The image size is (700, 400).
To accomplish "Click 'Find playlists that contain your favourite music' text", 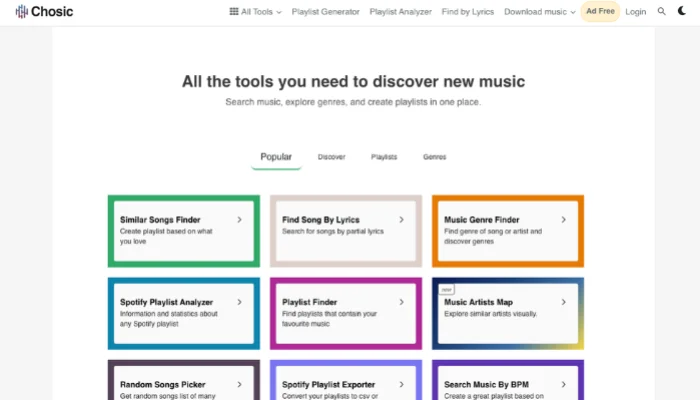I will 329,319.
